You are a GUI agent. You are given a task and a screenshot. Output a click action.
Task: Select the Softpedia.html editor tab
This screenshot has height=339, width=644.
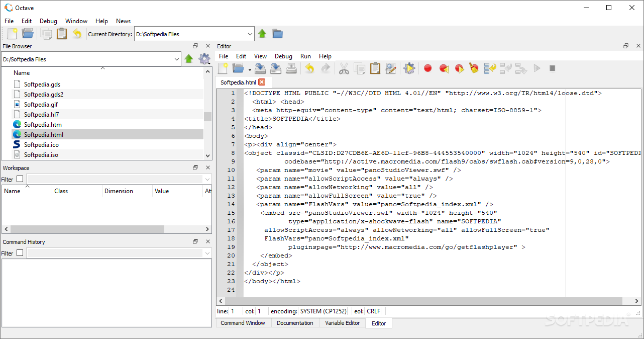pos(238,82)
